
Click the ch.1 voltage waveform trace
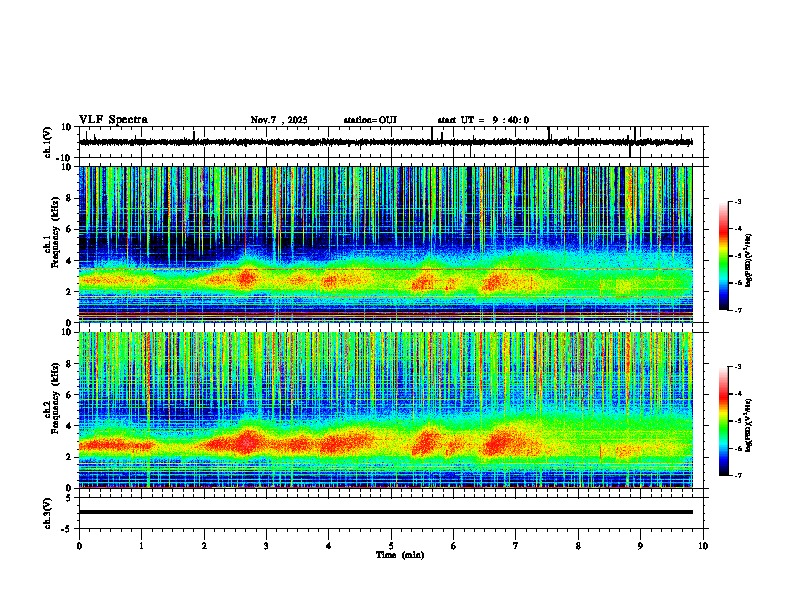386,142
